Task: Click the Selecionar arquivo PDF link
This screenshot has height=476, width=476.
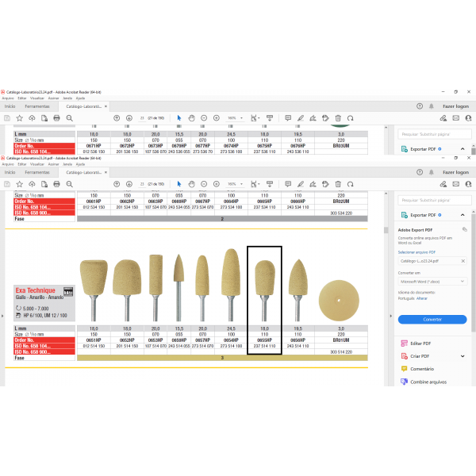Action: coord(416,252)
